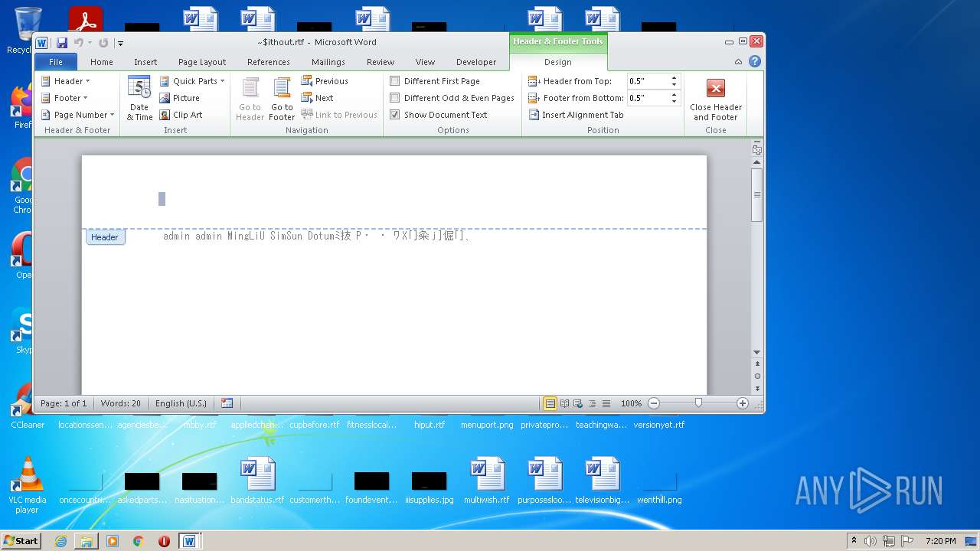980x551 pixels.
Task: Open the Developer tab
Action: 476,62
